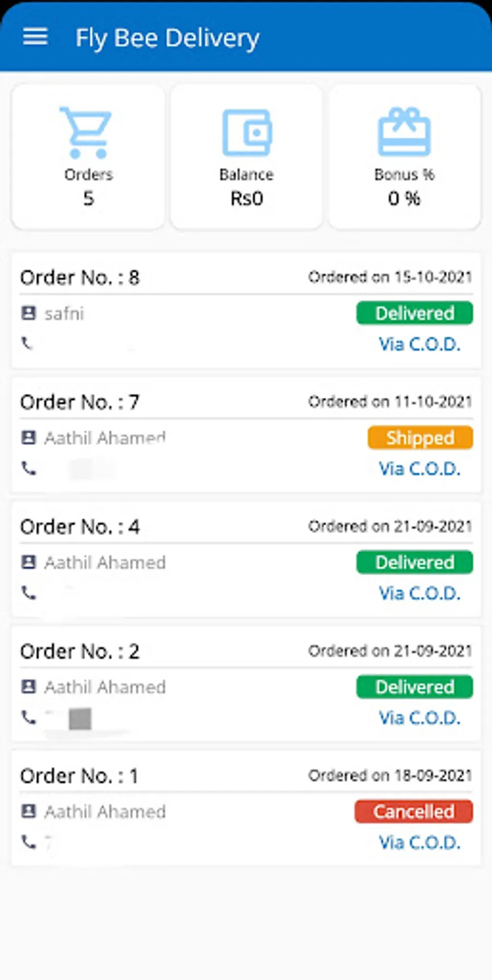Tap the Orders shopping cart icon
492x980 pixels.
click(x=86, y=132)
